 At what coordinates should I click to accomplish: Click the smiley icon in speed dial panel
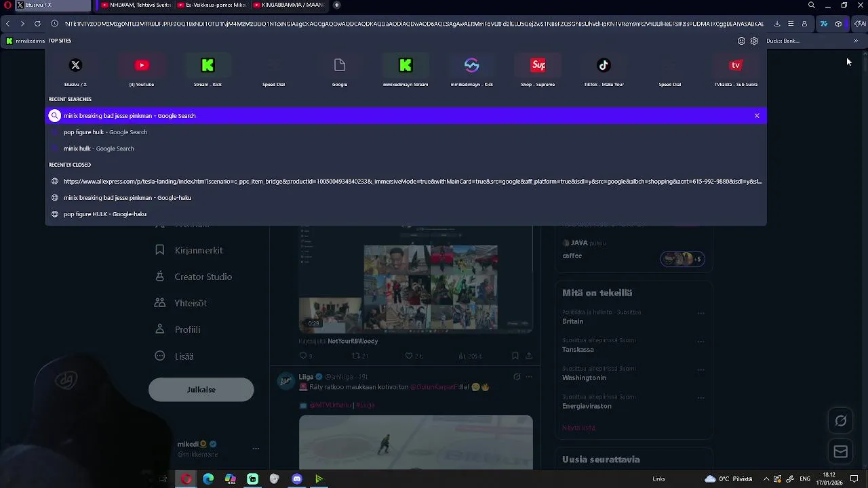[741, 41]
